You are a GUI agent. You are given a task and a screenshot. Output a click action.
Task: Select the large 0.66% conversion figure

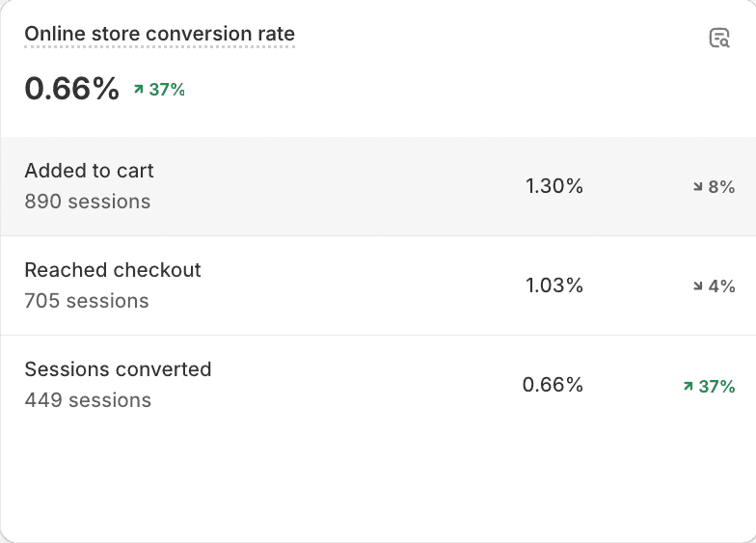click(71, 89)
